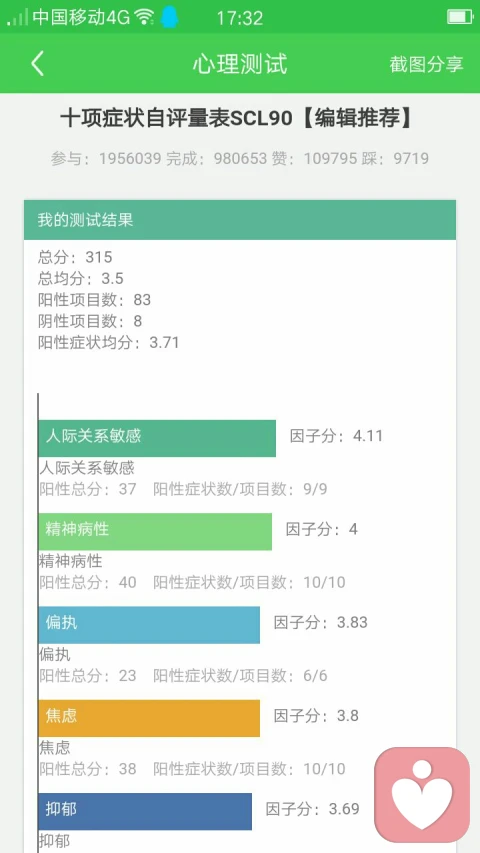The image size is (480, 853).
Task: Tap the 心理测试 page title
Action: 239,64
